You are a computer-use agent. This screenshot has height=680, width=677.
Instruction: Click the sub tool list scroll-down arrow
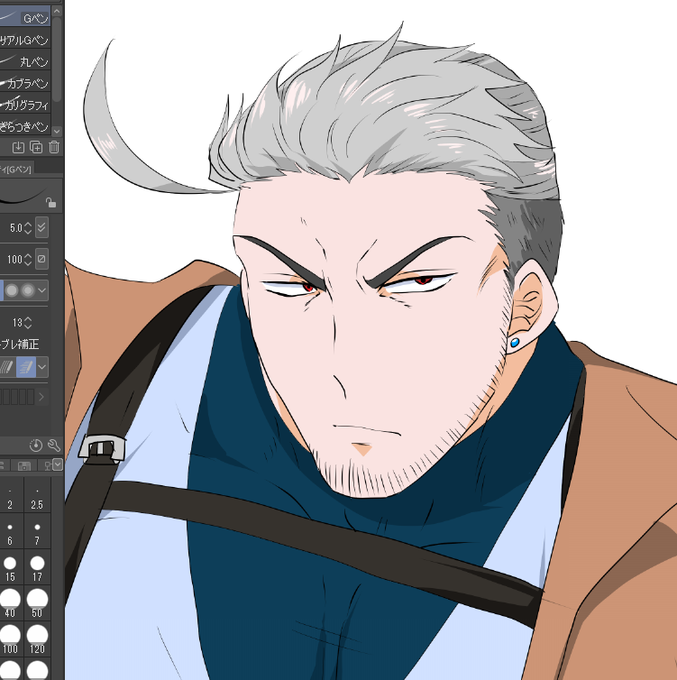point(57,130)
